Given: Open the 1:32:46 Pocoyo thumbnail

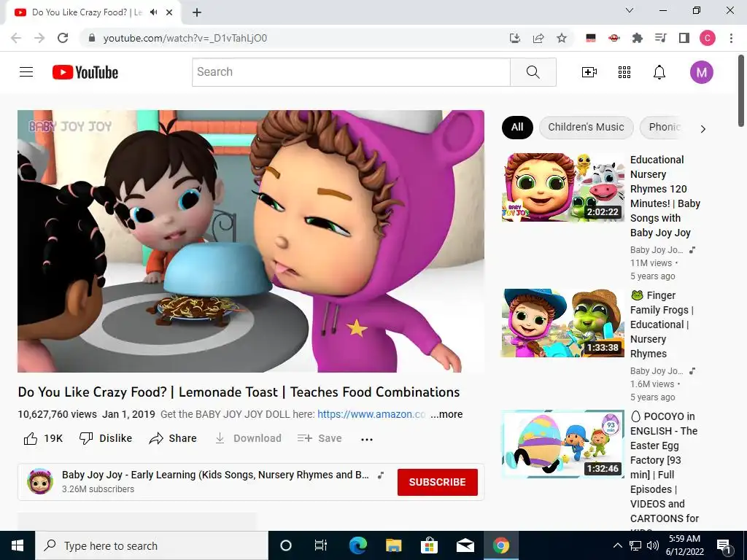Looking at the screenshot, I should pyautogui.click(x=562, y=444).
